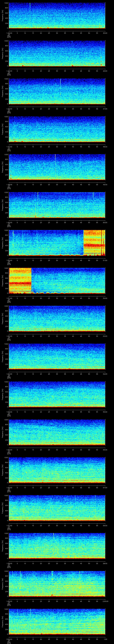Click the 1:57:00 start time label
This screenshot has height=644, width=114.
coord(9,525)
